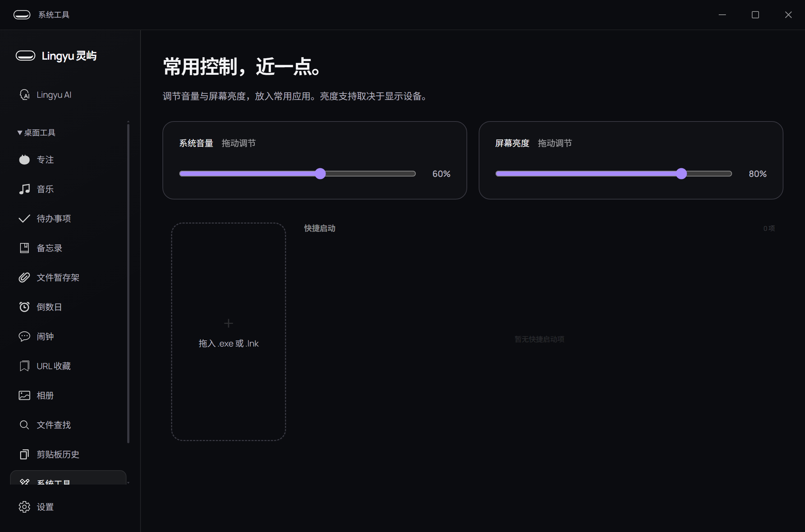This screenshot has width=805, height=532.
Task: Open 闹钟 alarm clock
Action: pyautogui.click(x=68, y=336)
